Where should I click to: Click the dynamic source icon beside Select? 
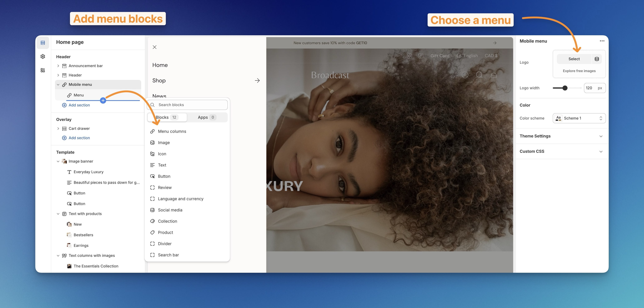coord(597,59)
